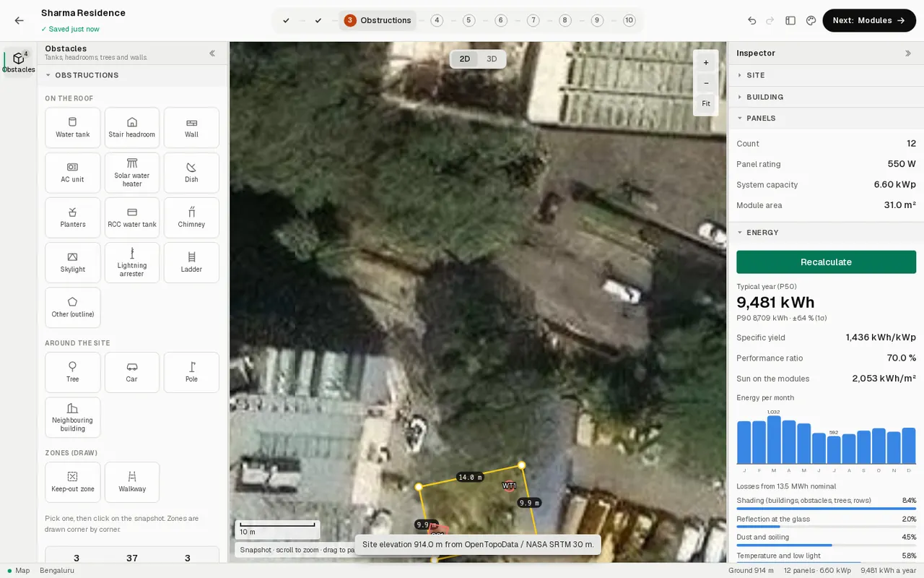Image resolution: width=924 pixels, height=578 pixels.
Task: Choose the Skylight obstacle
Action: tap(73, 262)
